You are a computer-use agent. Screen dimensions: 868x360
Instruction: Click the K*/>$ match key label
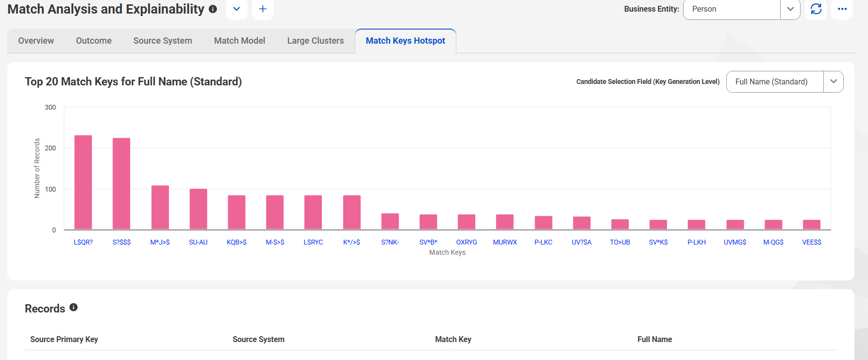tap(351, 242)
